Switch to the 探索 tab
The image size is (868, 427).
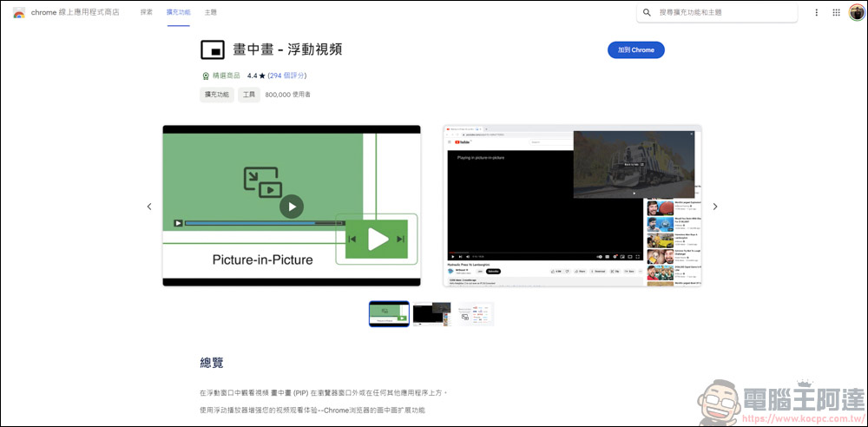(146, 13)
